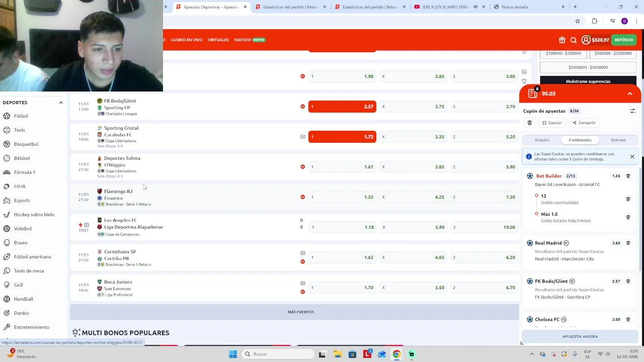Deselect FK Bodo/Glimt home win odds 2.57
The height and width of the screenshot is (362, 644).
pyautogui.click(x=342, y=107)
